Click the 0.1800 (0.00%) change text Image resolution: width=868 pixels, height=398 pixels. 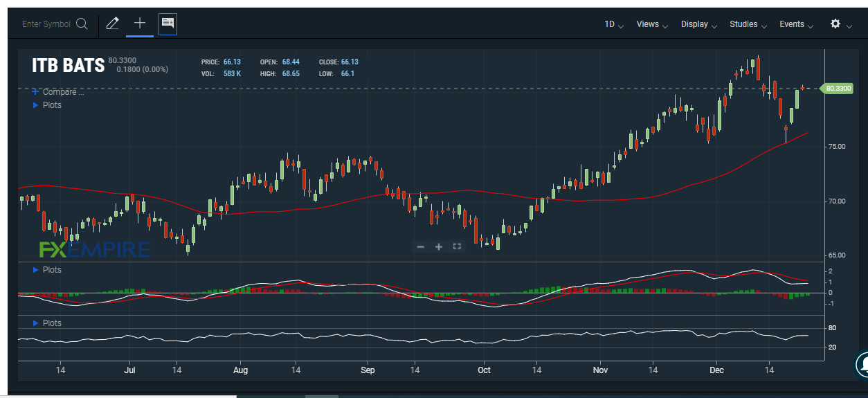tap(142, 69)
